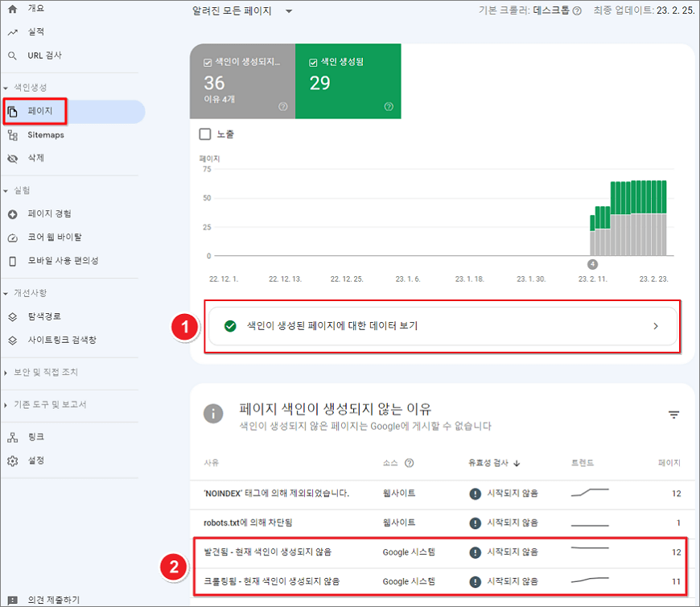700x607 pixels.
Task: Click the 유효성 검사 column header
Action: tap(488, 463)
